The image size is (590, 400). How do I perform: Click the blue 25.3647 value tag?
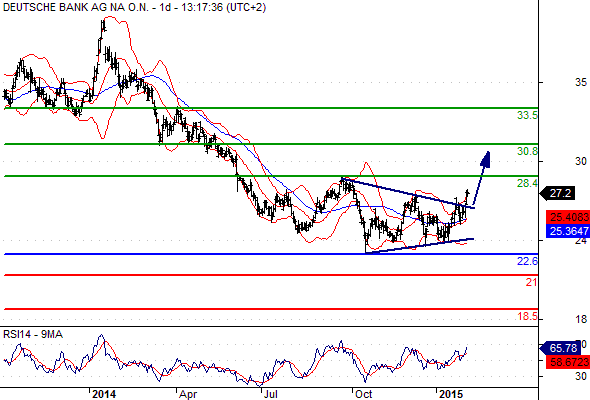[x=568, y=231]
